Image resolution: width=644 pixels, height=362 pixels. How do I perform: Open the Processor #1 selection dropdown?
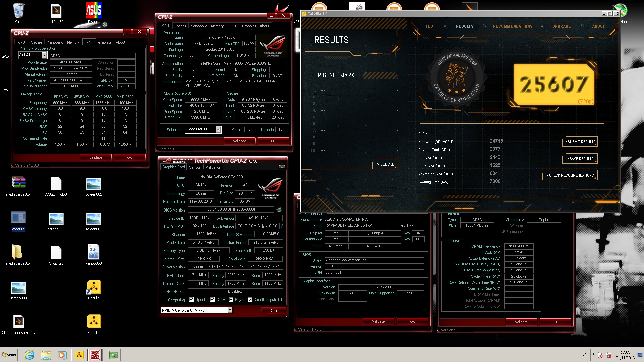[218, 129]
